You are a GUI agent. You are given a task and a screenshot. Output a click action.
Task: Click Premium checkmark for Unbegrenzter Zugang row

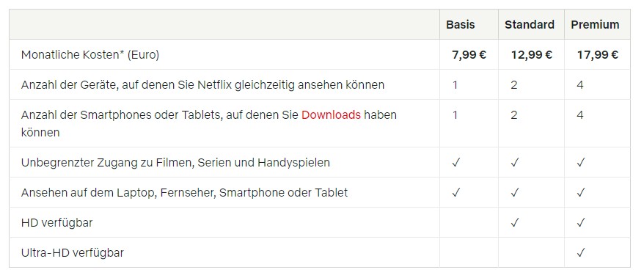coord(580,163)
